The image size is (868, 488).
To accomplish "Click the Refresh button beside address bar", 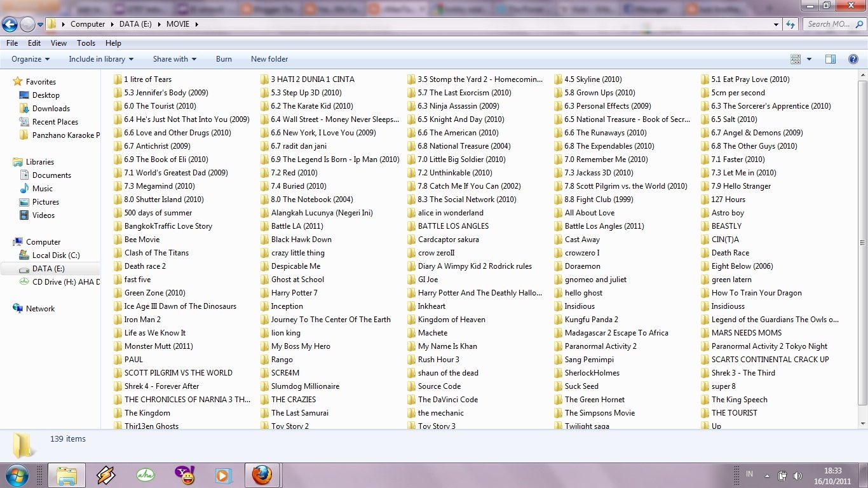I will 790,24.
